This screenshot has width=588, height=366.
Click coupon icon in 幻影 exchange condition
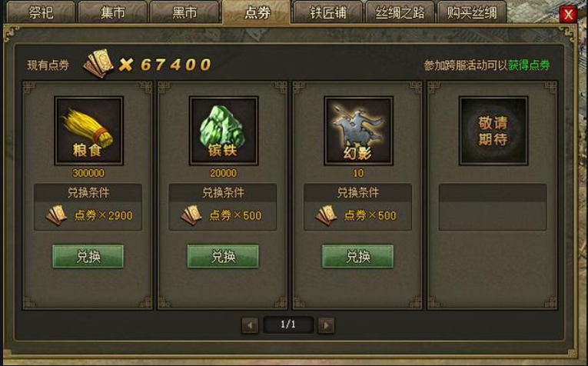(326, 215)
